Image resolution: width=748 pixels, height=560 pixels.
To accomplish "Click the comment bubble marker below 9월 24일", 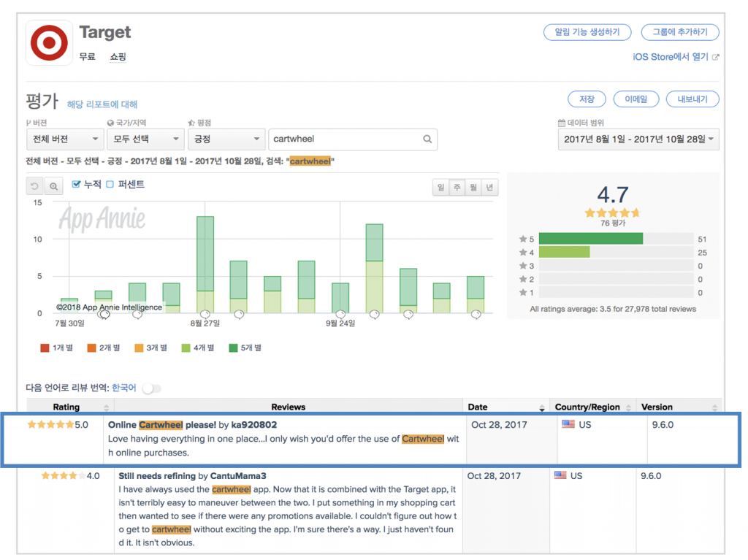I will [340, 314].
